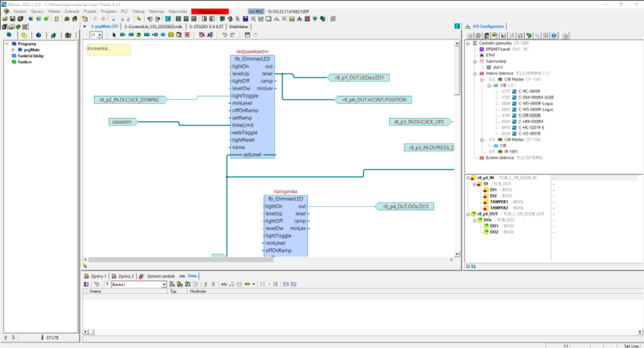Click the magnifier search icon in I/O Configurator
Screen dimensions: 644x348
click(537, 35)
